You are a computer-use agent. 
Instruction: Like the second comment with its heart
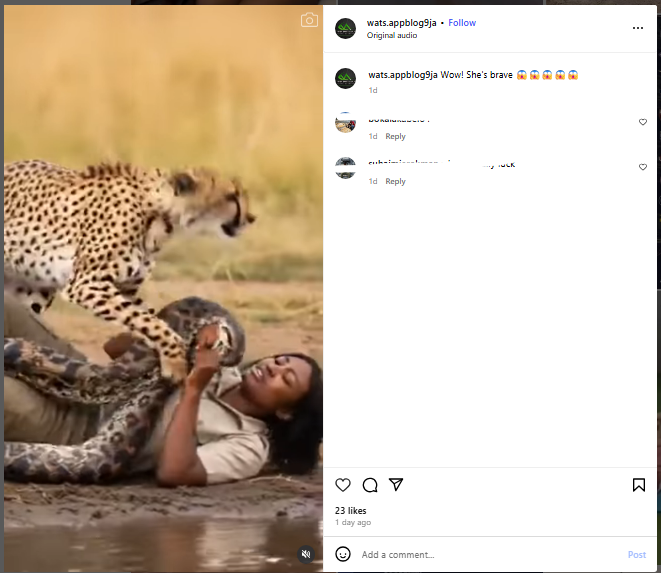click(x=642, y=167)
